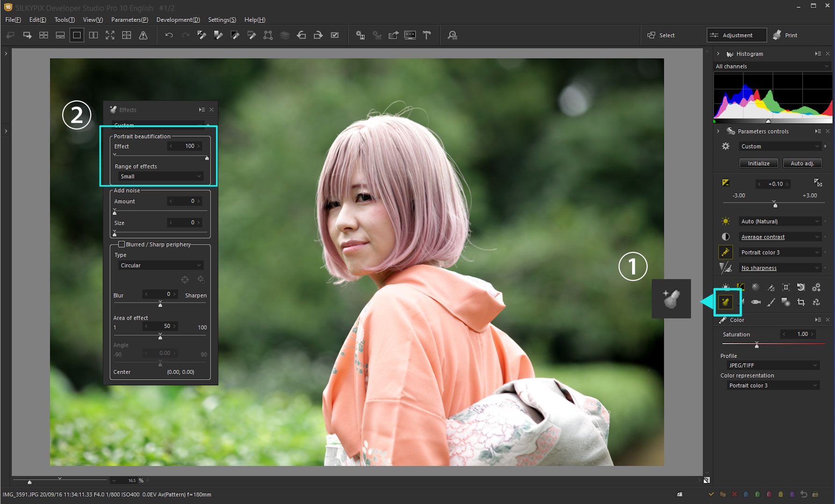
Task: Click the exposure bias slider handle
Action: 775,205
